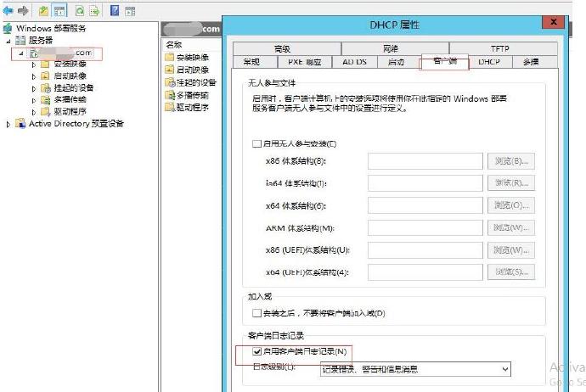This screenshot has width=586, height=392.
Task: Expand the 安装映像 tree node
Action: [34, 65]
